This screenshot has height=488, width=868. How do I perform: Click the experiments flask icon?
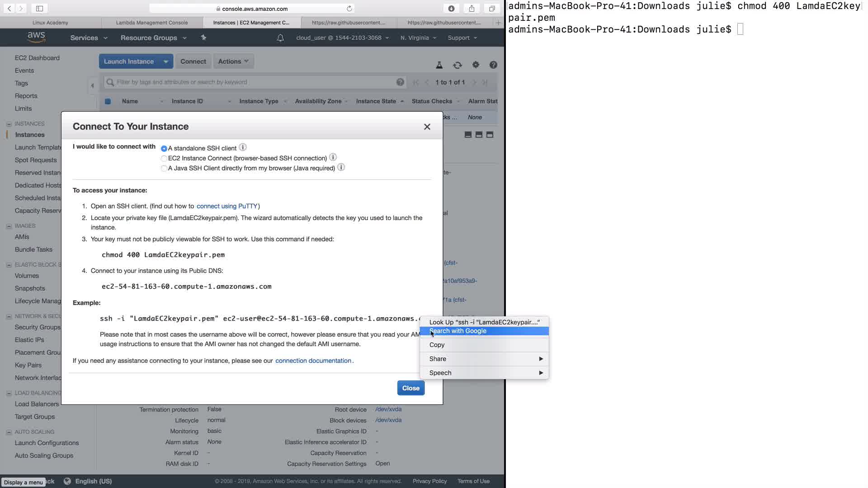439,65
